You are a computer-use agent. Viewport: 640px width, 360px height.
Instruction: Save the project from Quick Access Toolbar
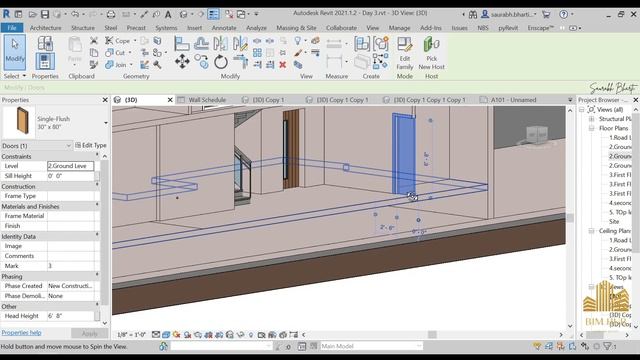click(x=45, y=14)
